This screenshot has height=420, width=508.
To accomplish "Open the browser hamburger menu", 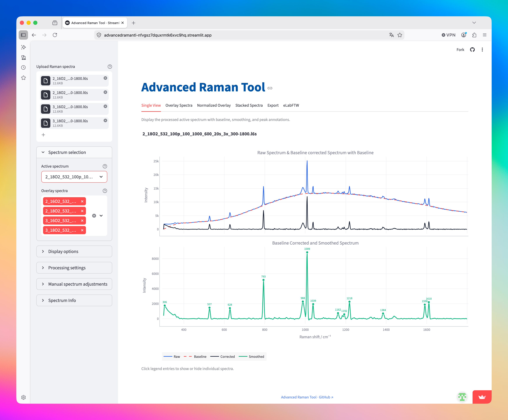I will point(485,35).
